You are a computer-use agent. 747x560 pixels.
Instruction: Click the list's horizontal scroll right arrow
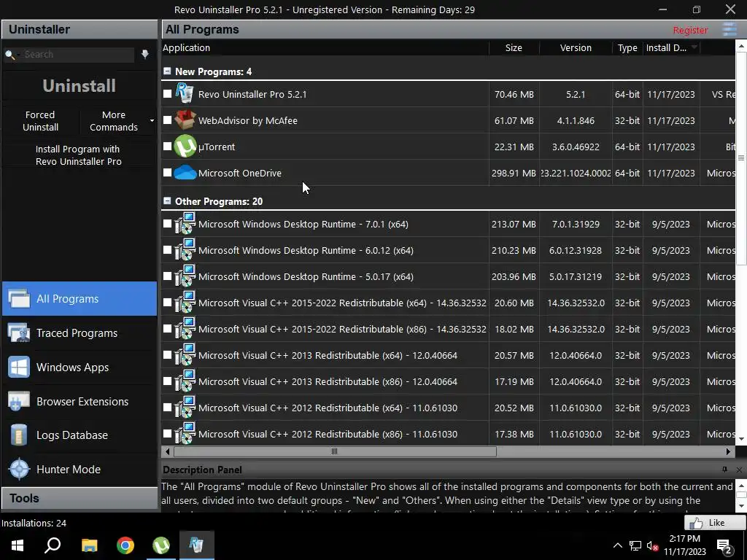(729, 451)
